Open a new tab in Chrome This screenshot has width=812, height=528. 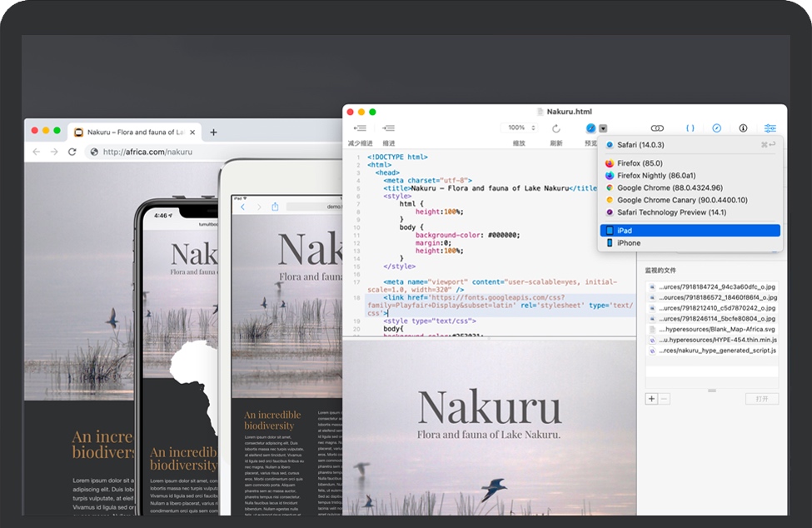213,132
